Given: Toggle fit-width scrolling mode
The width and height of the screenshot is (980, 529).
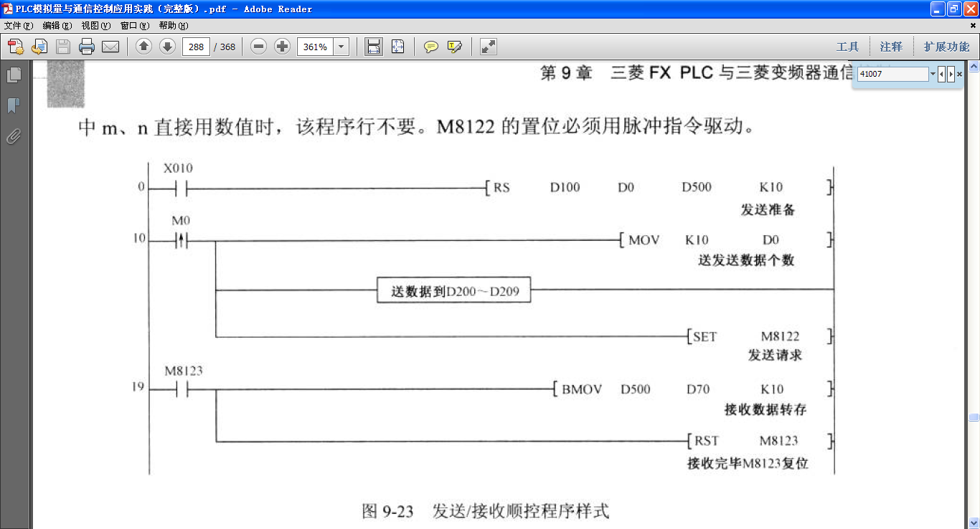Looking at the screenshot, I should coord(373,47).
